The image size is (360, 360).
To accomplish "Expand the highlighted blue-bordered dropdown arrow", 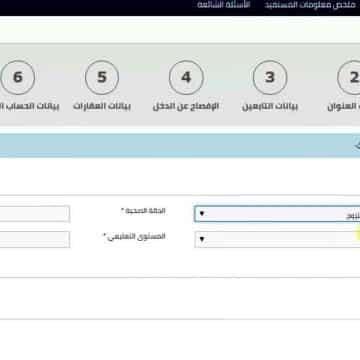I will pos(202,214).
